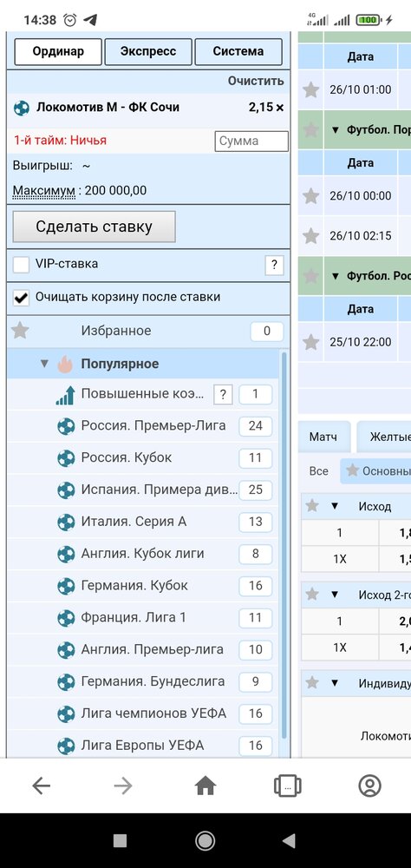Click count 8 for Англия. Кубок лиги

(x=256, y=554)
